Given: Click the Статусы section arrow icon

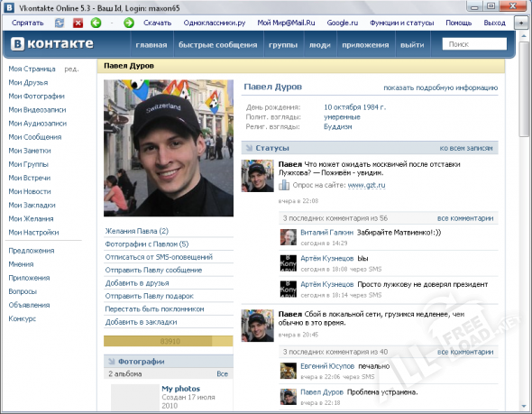Looking at the screenshot, I should tap(249, 148).
